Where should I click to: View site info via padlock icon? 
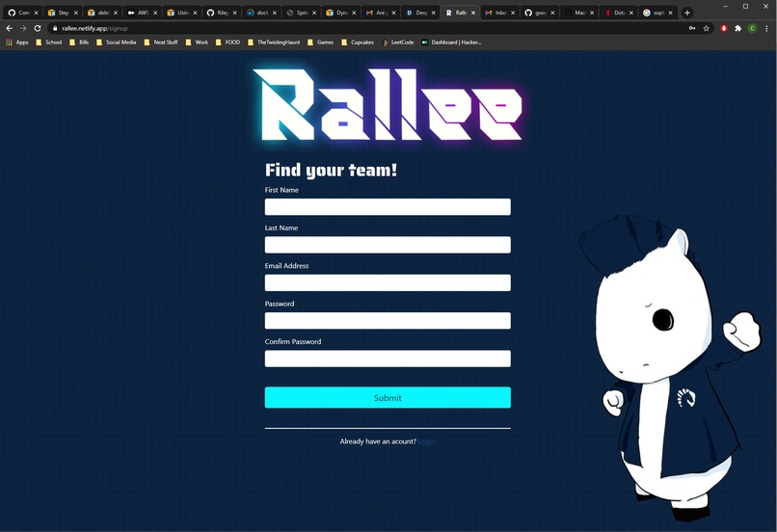click(55, 28)
